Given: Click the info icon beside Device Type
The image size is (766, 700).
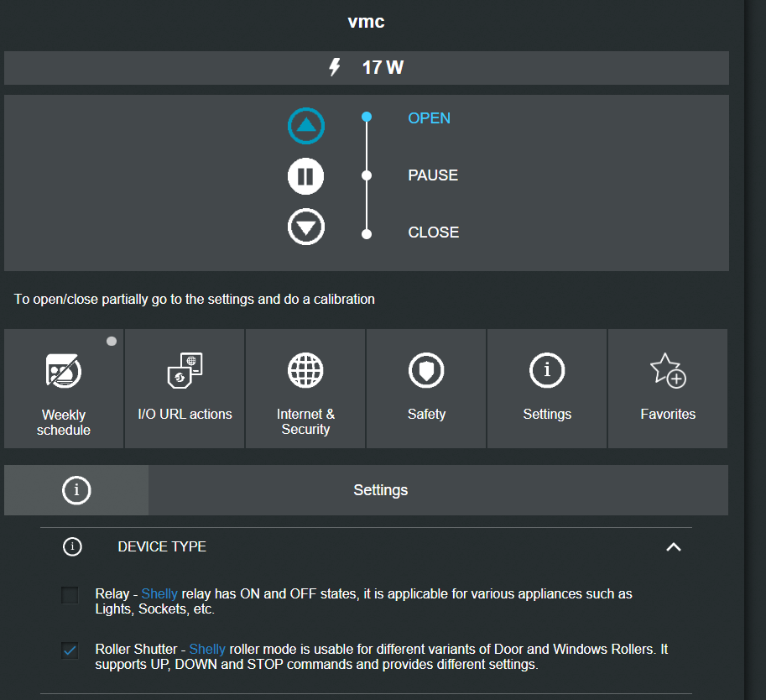Looking at the screenshot, I should click(73, 547).
